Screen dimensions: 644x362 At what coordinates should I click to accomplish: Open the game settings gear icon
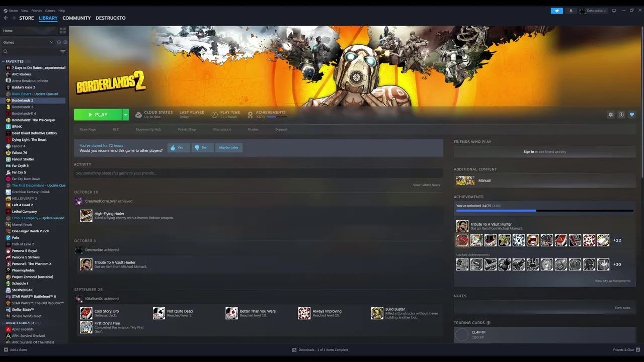611,115
